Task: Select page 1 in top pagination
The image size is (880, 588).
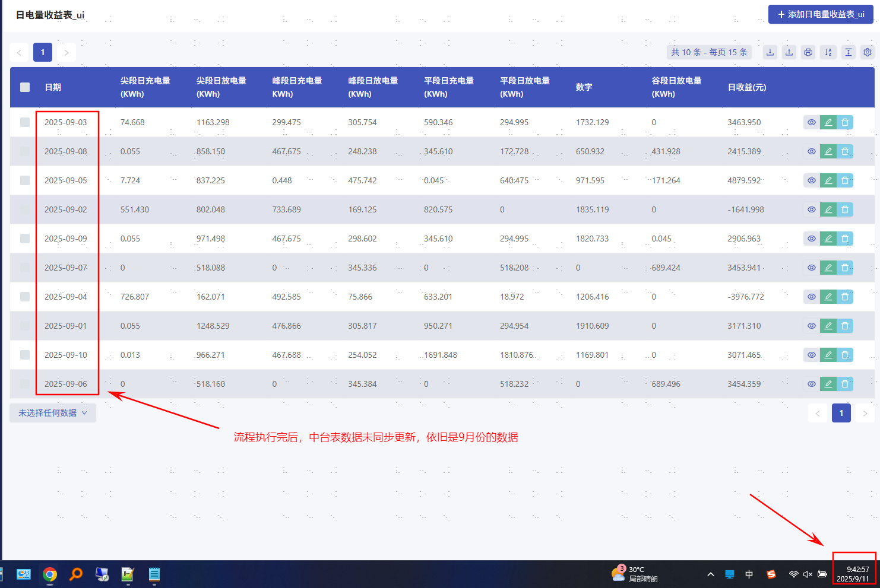Action: coord(43,52)
